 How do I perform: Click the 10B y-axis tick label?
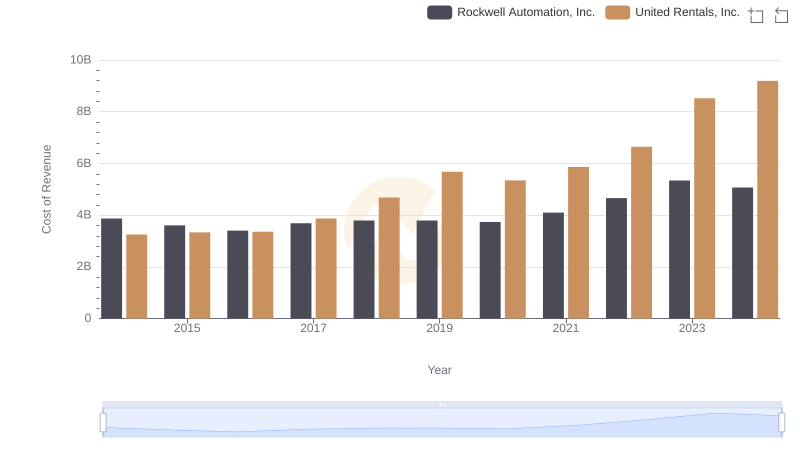(80, 60)
